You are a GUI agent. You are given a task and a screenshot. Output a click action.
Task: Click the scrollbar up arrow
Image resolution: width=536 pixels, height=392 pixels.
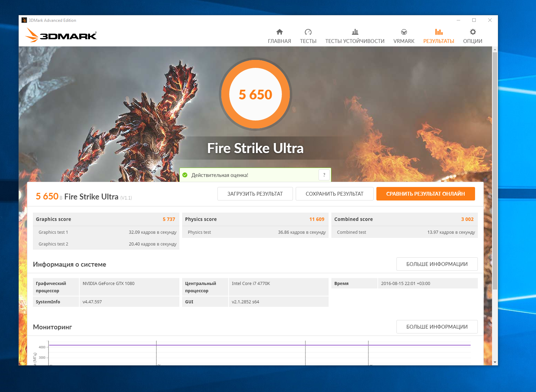pyautogui.click(x=495, y=50)
